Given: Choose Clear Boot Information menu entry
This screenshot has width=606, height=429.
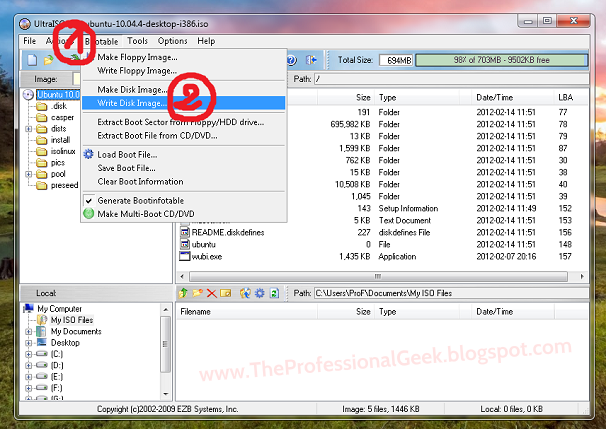Looking at the screenshot, I should (183, 182).
